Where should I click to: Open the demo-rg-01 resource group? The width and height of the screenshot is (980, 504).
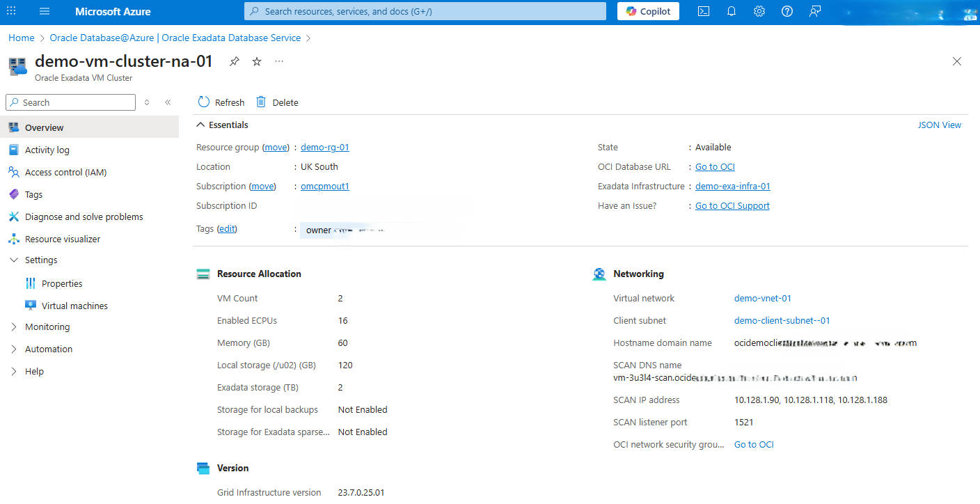point(324,147)
